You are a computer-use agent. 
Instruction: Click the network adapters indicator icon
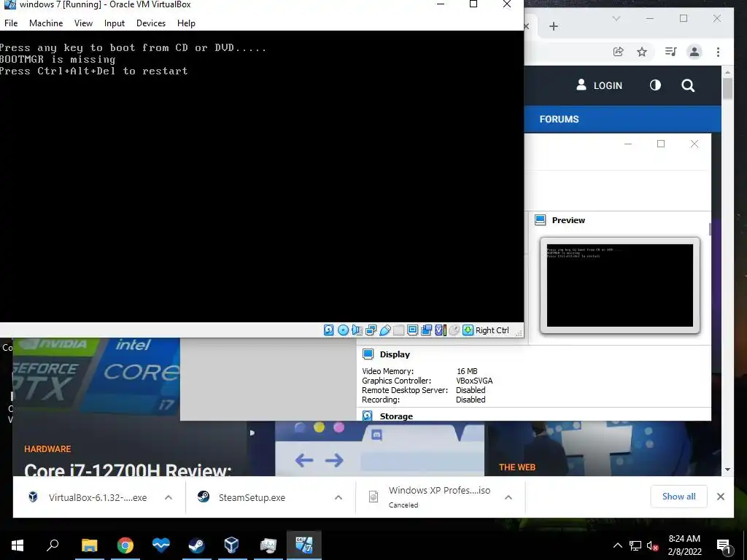pyautogui.click(x=371, y=330)
